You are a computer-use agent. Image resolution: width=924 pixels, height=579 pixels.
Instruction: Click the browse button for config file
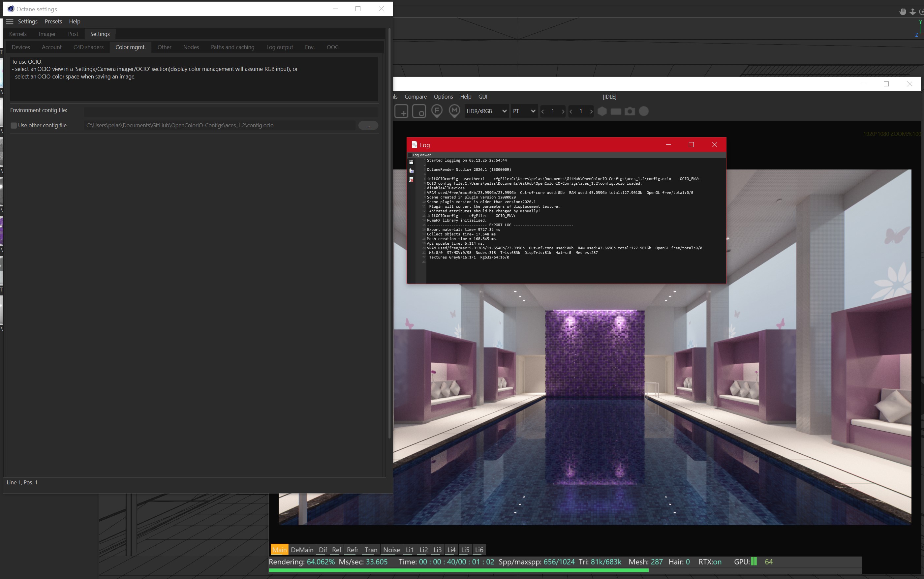(368, 126)
